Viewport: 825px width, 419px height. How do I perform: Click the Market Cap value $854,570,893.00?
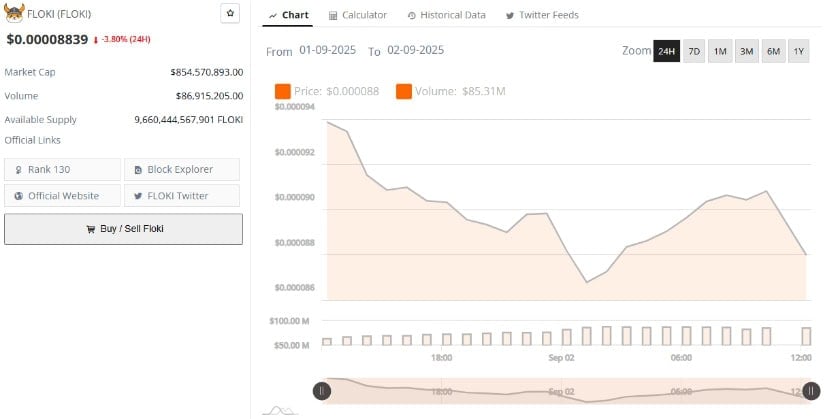click(207, 72)
